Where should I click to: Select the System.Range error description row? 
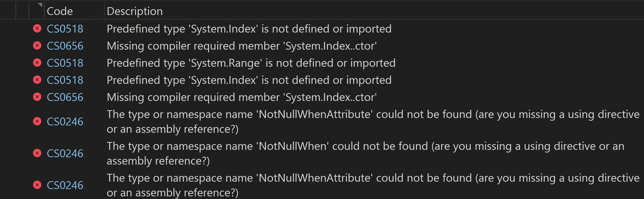(x=250, y=63)
